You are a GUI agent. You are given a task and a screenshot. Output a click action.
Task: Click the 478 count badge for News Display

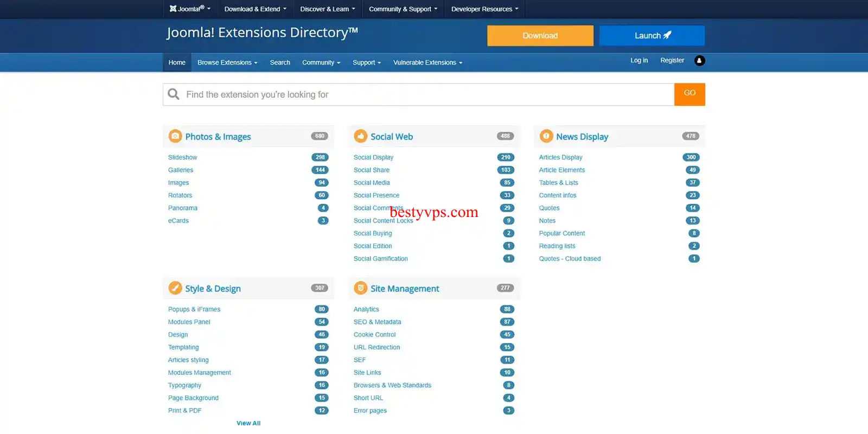(691, 136)
